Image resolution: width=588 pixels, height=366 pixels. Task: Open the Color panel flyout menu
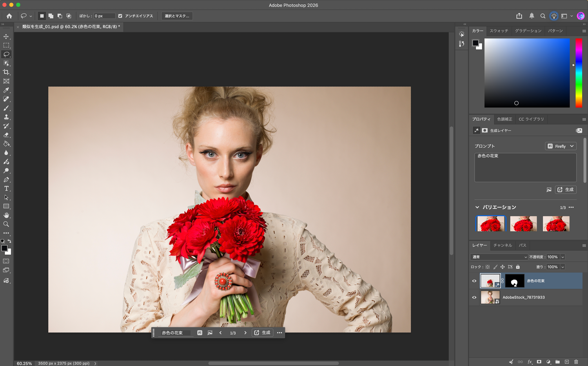coord(584,31)
